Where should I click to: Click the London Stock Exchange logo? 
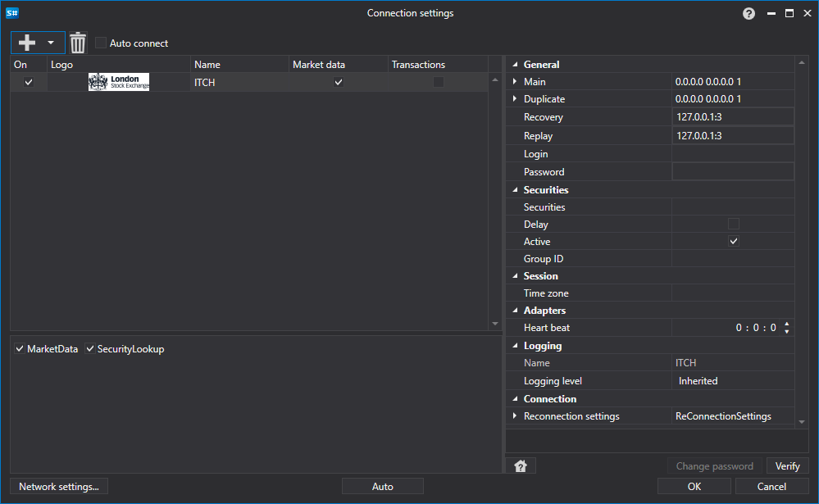[x=119, y=82]
